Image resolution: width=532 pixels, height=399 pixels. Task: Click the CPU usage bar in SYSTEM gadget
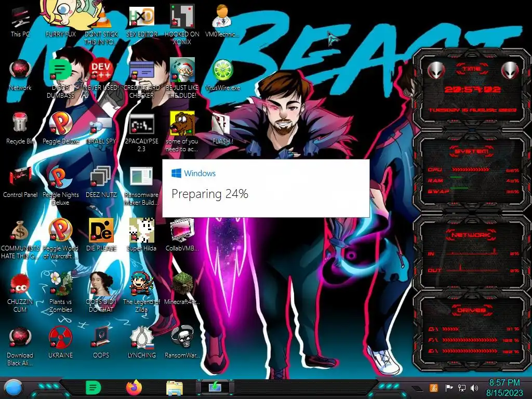[471, 169]
